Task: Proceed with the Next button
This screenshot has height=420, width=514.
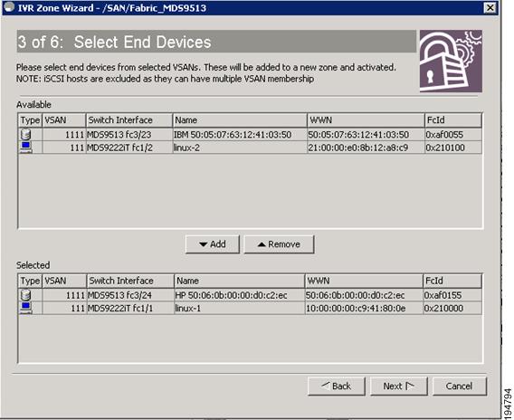Action: tap(398, 387)
